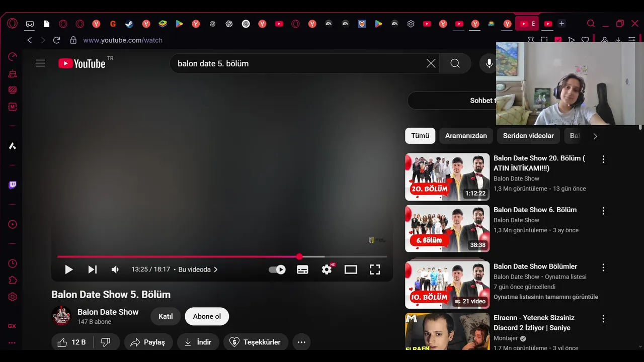The width and height of the screenshot is (644, 362).
Task: Open the Balon Date Show channel name link
Action: 108,312
